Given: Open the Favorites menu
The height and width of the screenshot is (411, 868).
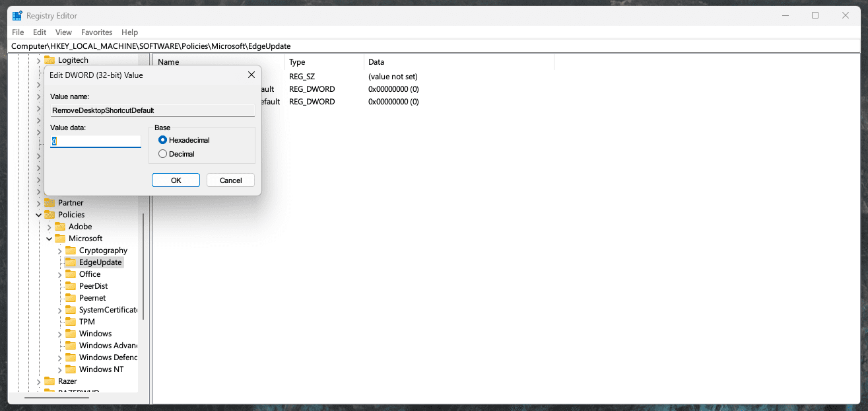Looking at the screenshot, I should click(97, 32).
